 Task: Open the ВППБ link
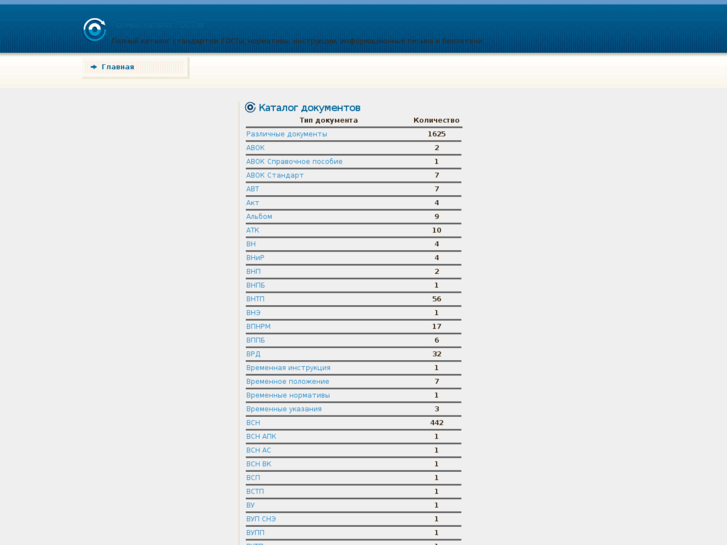(x=255, y=340)
